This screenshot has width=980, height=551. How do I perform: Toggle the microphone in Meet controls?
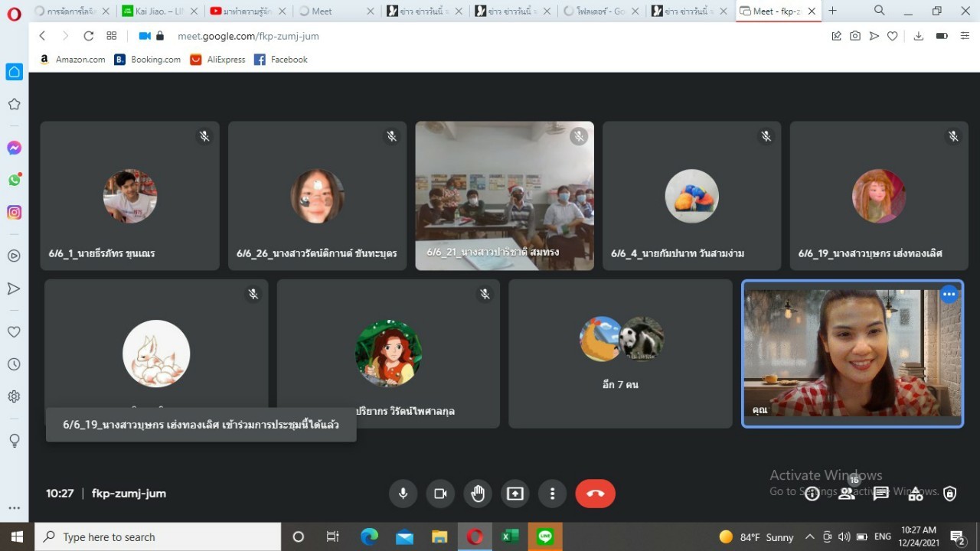[x=403, y=494]
